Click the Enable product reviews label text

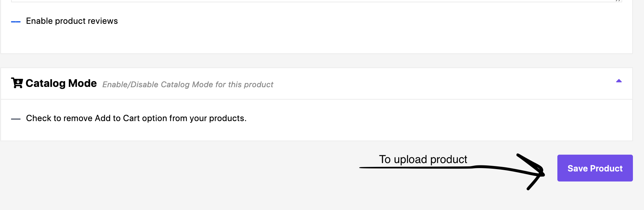tap(72, 21)
